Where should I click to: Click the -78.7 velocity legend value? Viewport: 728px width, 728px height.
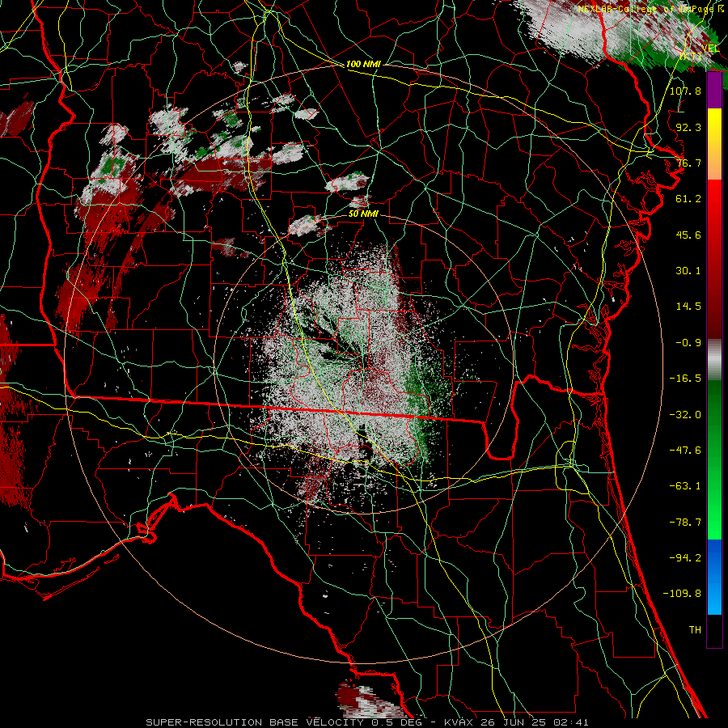686,523
